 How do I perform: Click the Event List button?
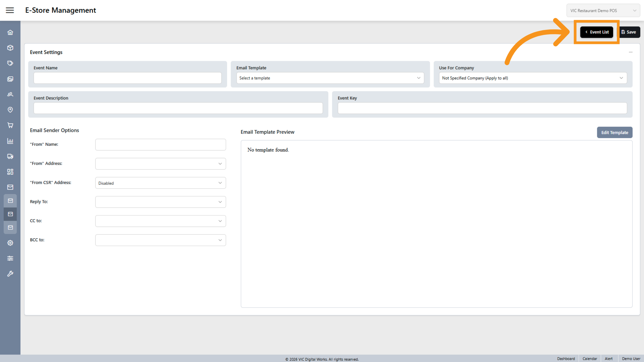(597, 32)
